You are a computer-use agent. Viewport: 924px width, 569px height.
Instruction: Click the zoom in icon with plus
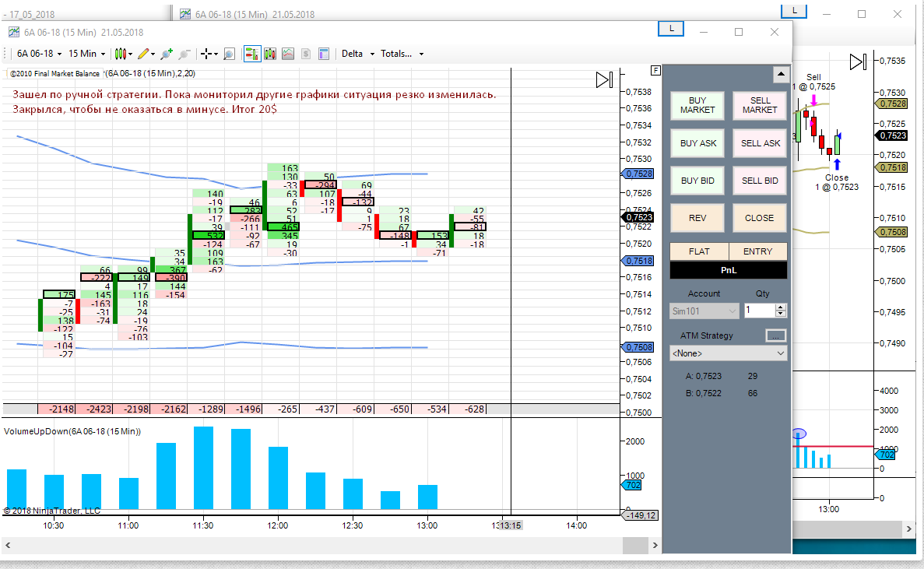pyautogui.click(x=167, y=54)
